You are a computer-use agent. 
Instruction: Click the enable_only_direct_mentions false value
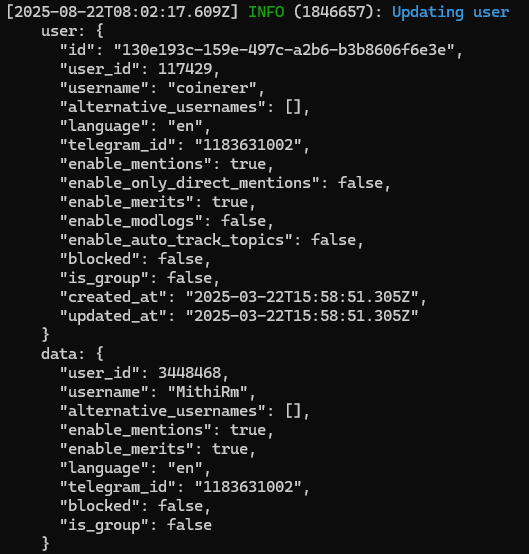360,183
